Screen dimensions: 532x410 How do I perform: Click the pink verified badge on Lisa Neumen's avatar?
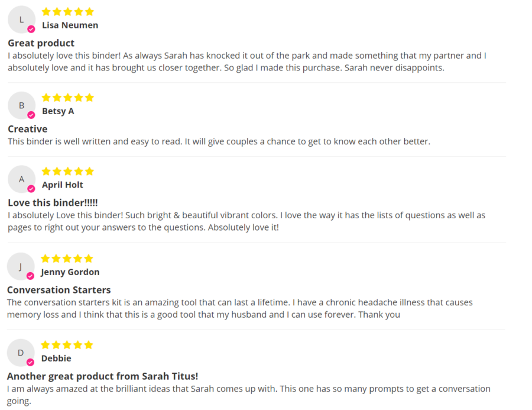31,29
